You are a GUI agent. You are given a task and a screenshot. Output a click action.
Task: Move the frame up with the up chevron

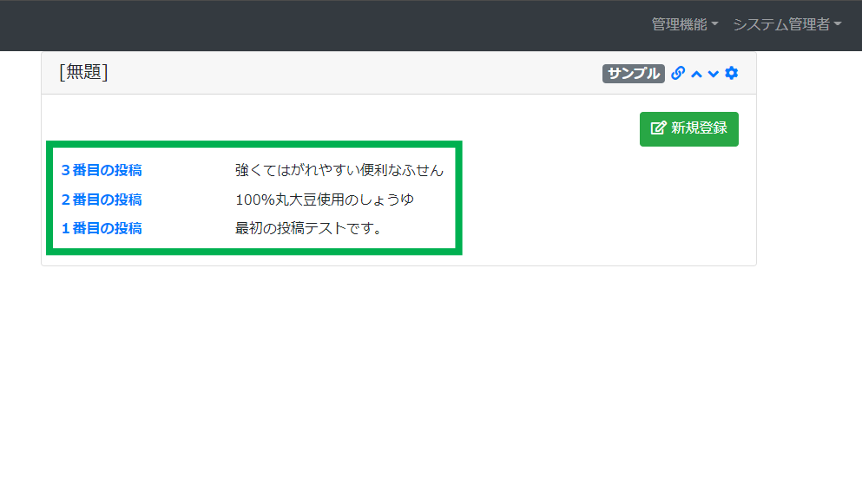click(696, 74)
